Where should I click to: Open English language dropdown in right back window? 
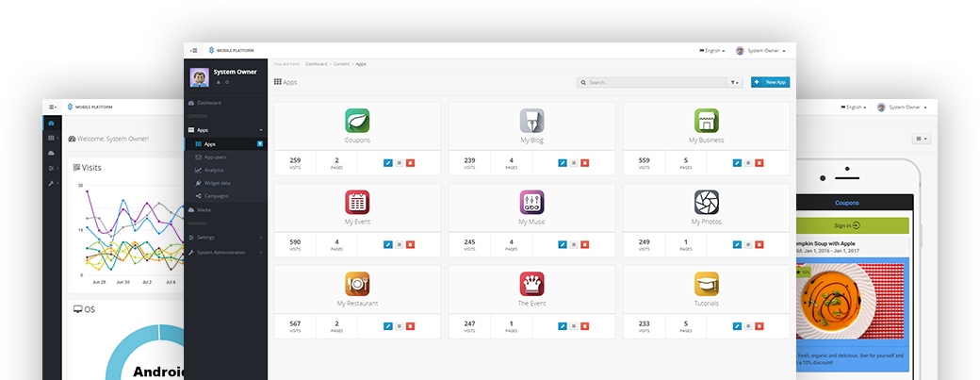coord(853,107)
